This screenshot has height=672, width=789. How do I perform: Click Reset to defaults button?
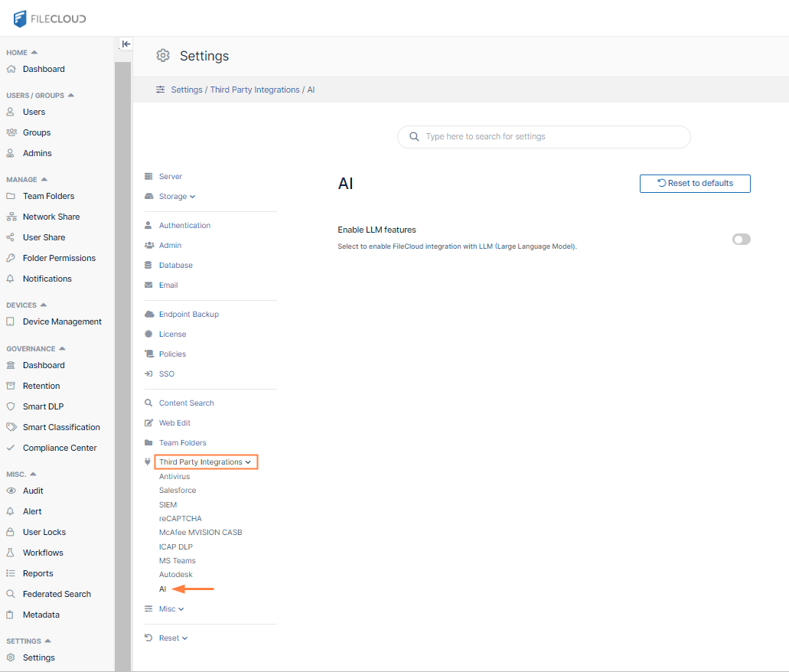(x=695, y=184)
